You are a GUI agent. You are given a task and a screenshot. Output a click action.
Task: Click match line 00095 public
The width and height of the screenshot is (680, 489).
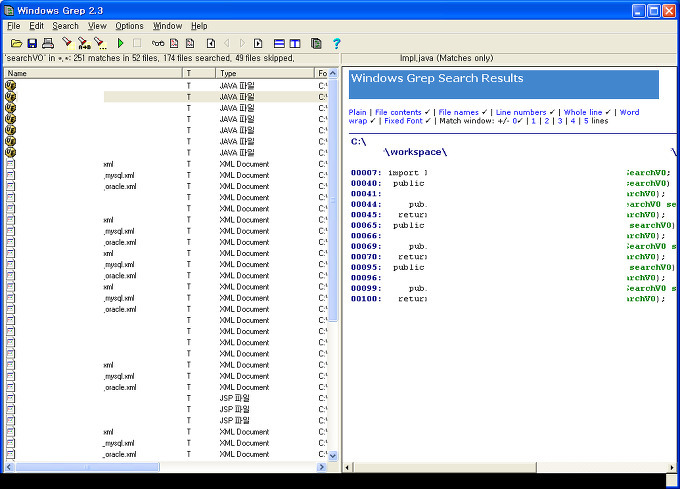pos(512,267)
